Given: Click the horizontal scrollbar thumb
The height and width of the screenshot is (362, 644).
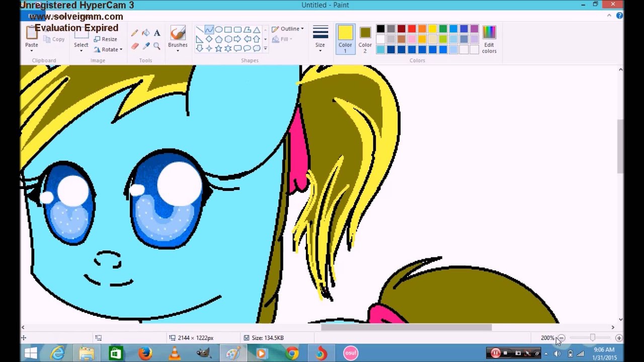Looking at the screenshot, I should click(x=406, y=327).
